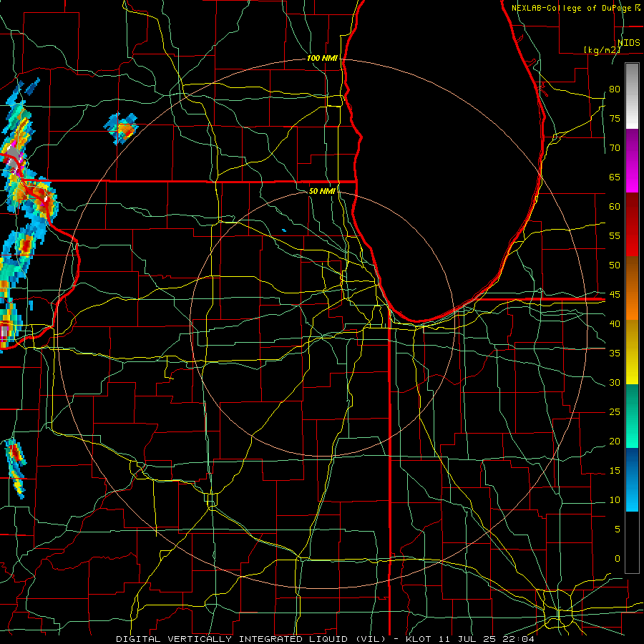Click the 0 value on the color scale
This screenshot has height=644, width=644.
coord(618,559)
